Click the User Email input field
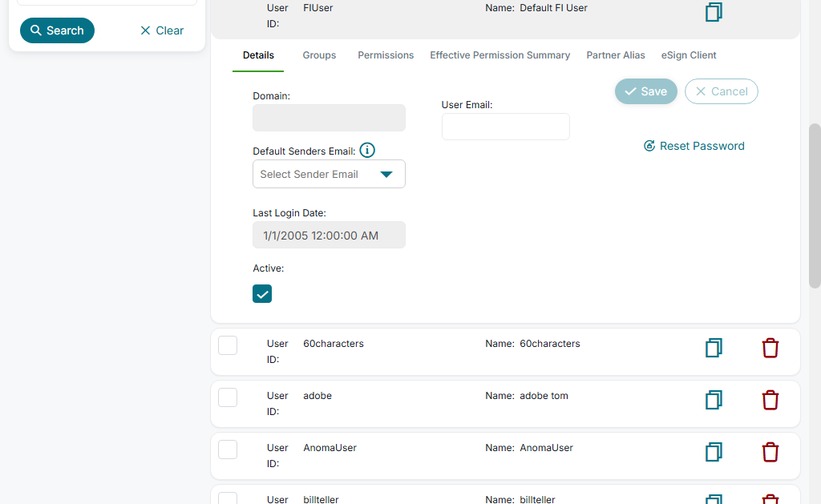Image resolution: width=821 pixels, height=504 pixels. [505, 127]
